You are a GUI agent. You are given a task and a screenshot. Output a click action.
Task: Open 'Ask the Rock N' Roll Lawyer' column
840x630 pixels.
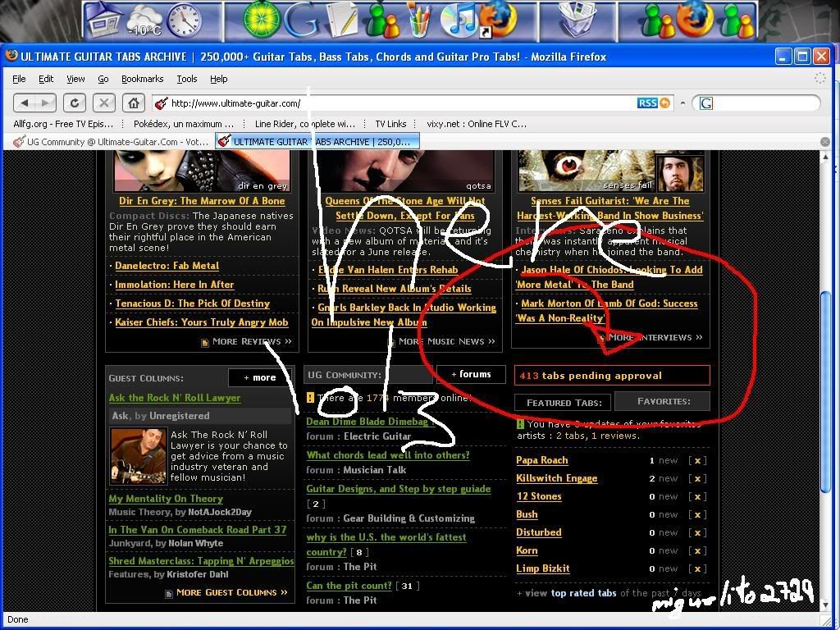click(x=175, y=398)
